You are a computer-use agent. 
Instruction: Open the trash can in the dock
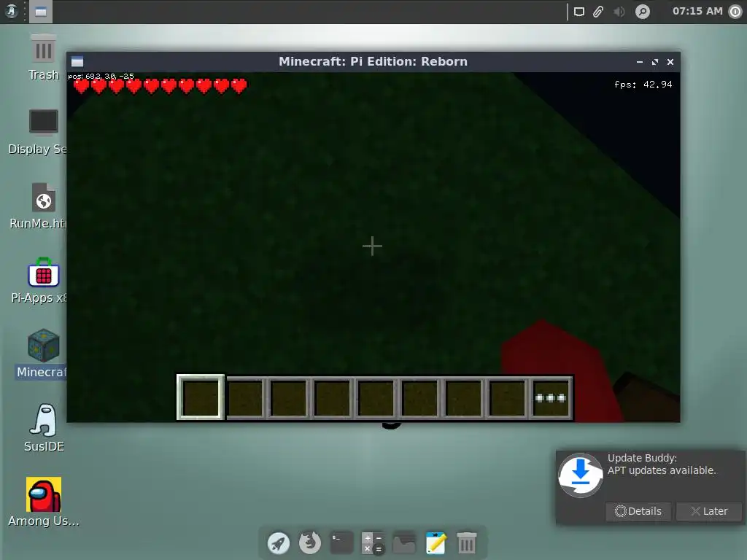467,542
